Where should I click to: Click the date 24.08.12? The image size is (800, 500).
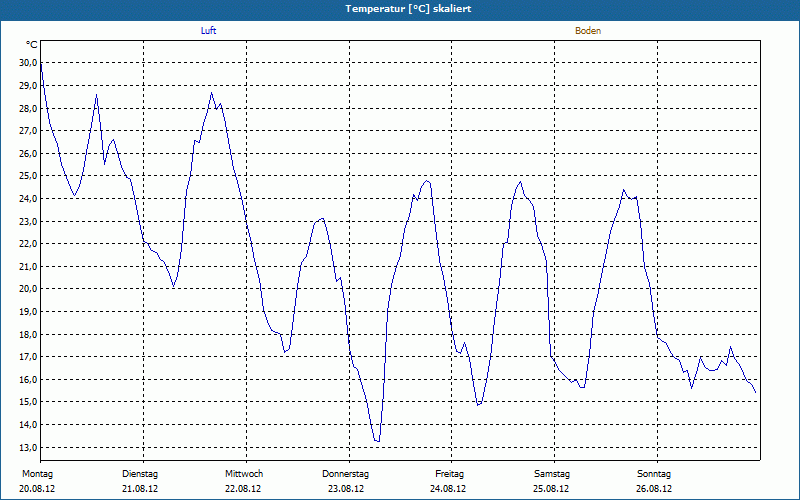[448, 488]
